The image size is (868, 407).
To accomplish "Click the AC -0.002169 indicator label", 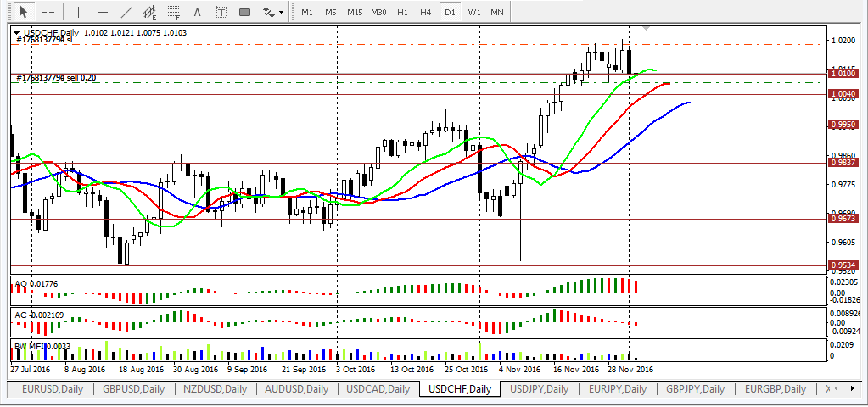I will click(x=39, y=315).
